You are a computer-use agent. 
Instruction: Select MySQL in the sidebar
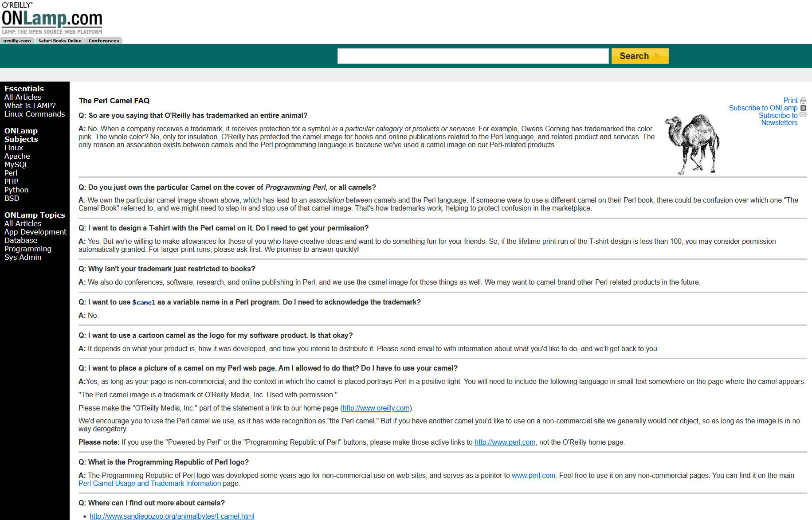click(x=16, y=164)
